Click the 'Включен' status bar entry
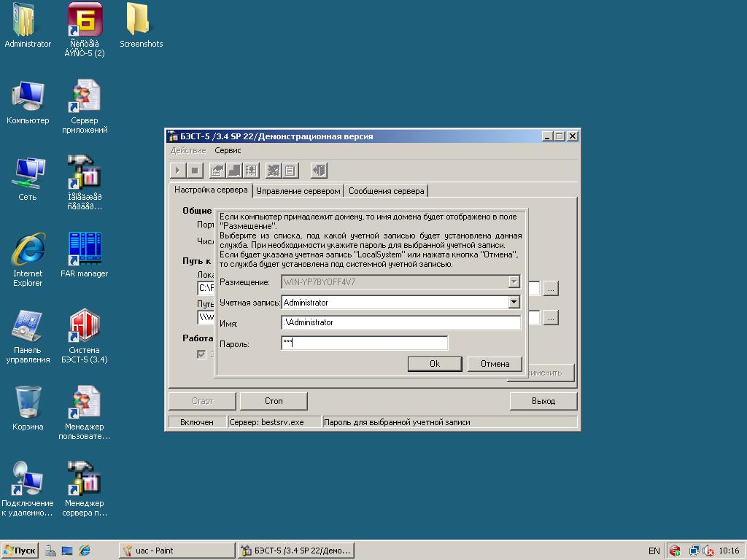 coord(197,422)
